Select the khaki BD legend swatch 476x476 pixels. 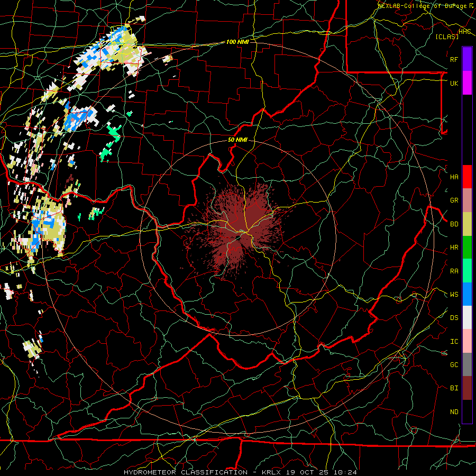pos(467,224)
